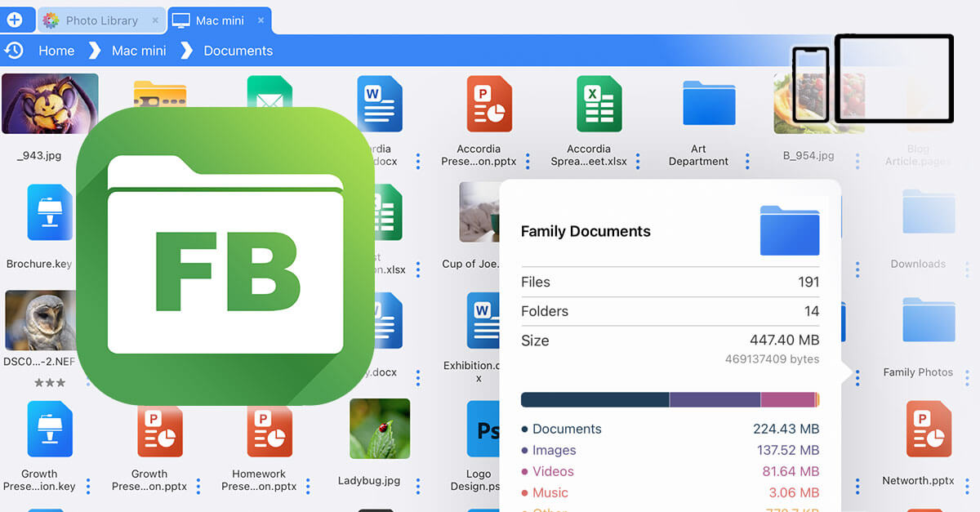Switch to the Photo Library tab
Screen dimensions: 980x512
(101, 20)
